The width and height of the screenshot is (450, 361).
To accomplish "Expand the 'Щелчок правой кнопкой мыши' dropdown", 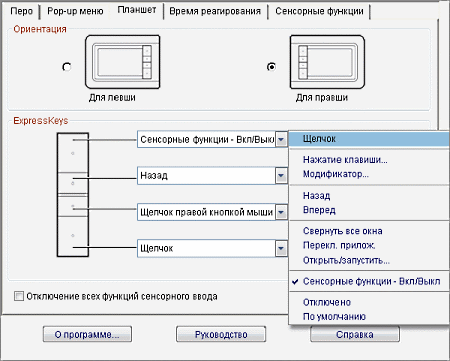I will click(x=281, y=212).
